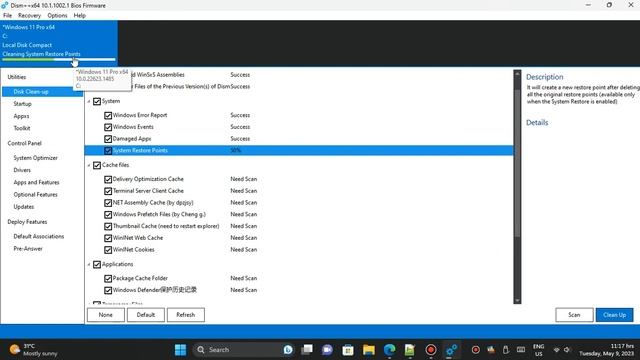
Task: Uncheck WinINet Cookies
Action: (x=108, y=250)
